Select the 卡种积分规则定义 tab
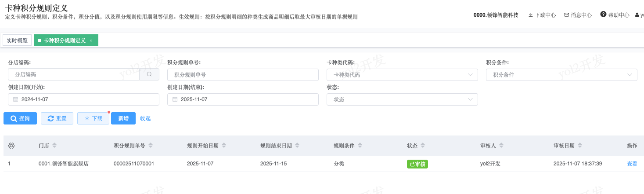The image size is (644, 194). tap(65, 40)
